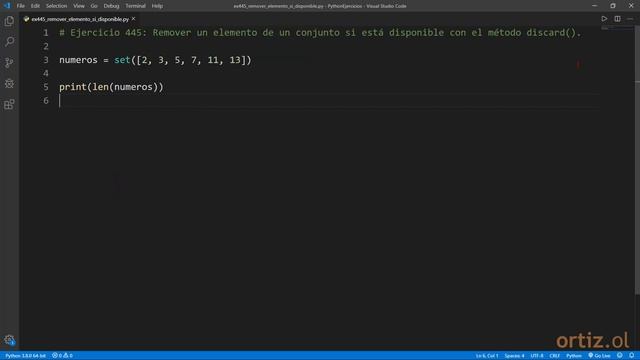Open the Explorer view in the activity bar
This screenshot has height=360, width=640.
[9, 21]
